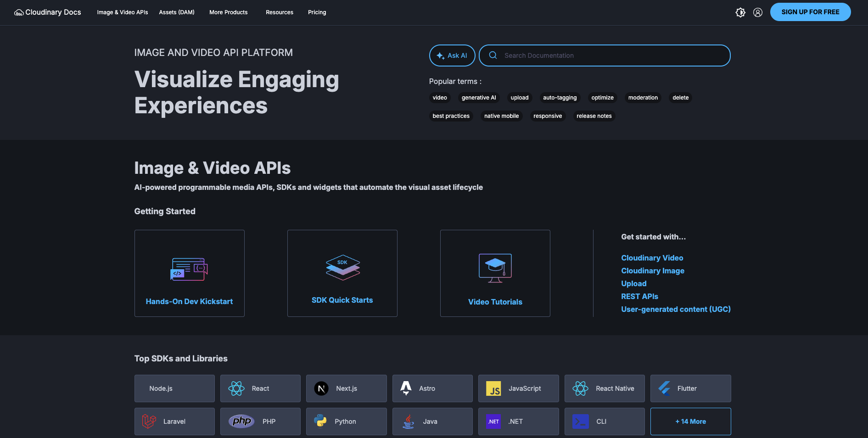Choose the moderation popular term

[643, 98]
